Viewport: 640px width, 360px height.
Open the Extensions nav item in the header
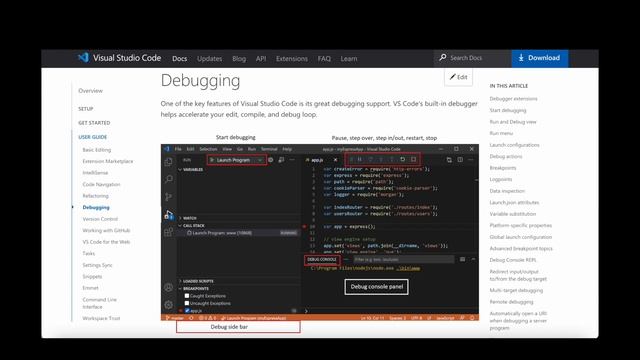click(292, 58)
